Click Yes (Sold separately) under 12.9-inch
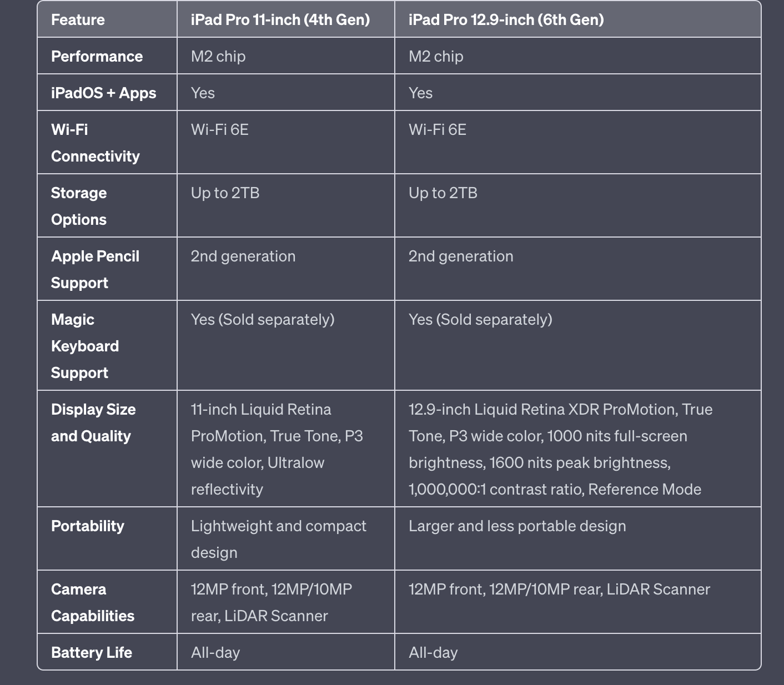Image resolution: width=784 pixels, height=685 pixels. [480, 319]
